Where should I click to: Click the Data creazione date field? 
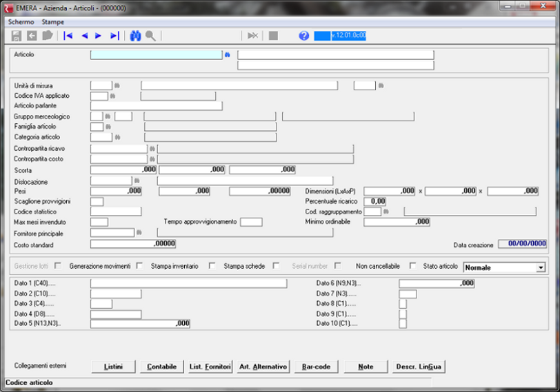point(522,244)
